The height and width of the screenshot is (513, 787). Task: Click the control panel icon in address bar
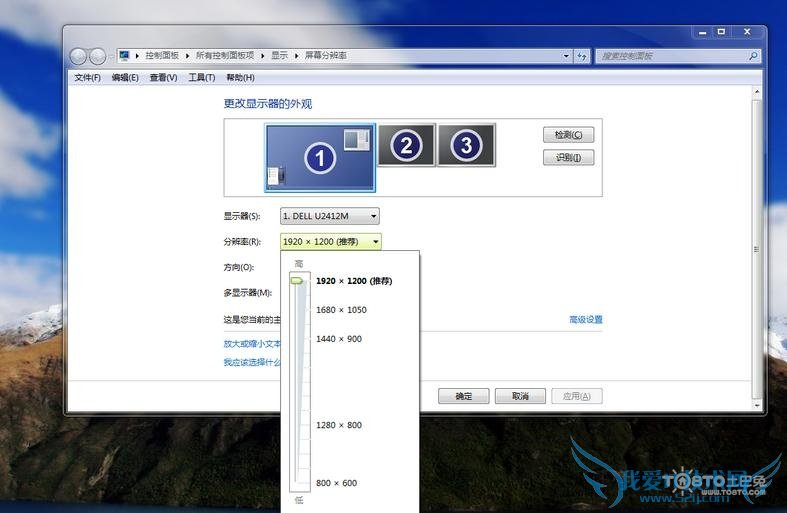pyautogui.click(x=125, y=56)
